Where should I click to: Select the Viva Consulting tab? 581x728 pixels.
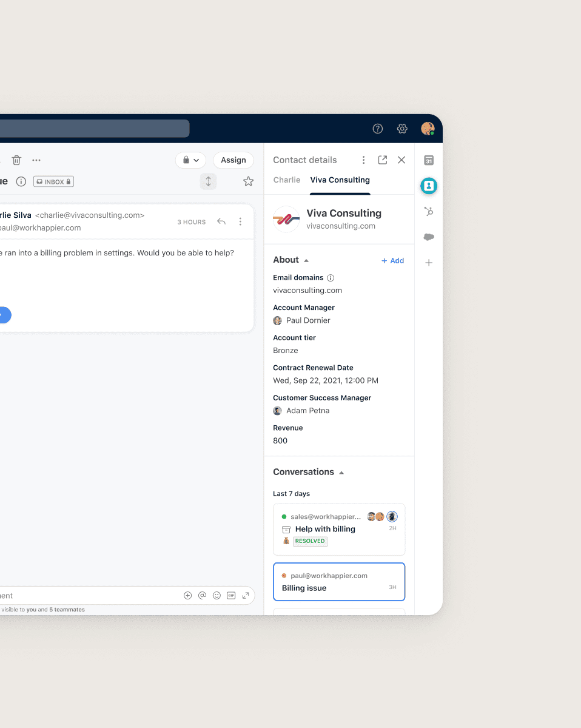(340, 180)
